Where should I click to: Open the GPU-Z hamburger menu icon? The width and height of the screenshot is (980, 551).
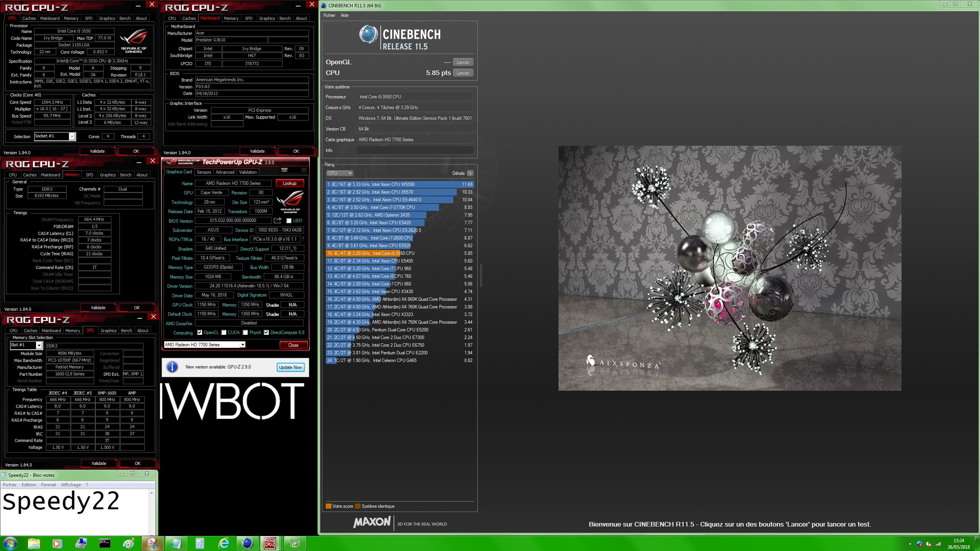pos(304,170)
